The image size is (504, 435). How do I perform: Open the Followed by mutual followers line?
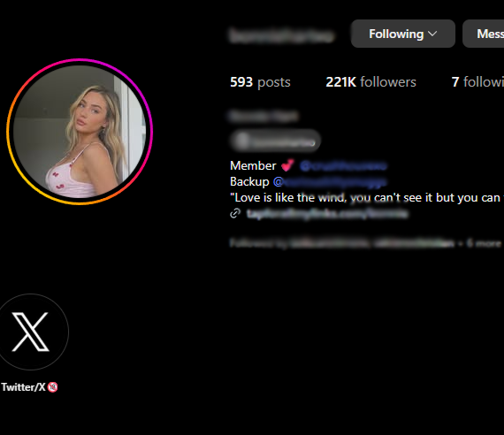365,243
